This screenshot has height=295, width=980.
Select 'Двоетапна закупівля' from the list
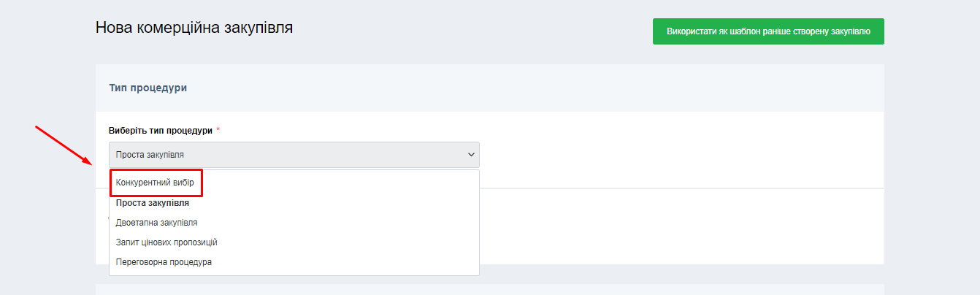tap(156, 223)
